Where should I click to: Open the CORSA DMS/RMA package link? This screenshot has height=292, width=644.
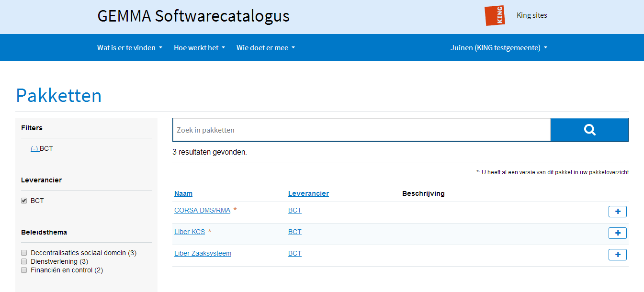point(202,210)
